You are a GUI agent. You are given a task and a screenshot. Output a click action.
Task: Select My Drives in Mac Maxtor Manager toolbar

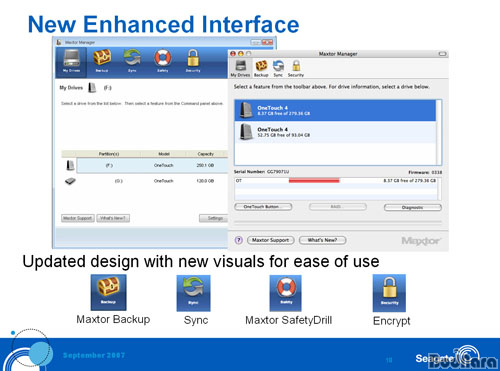(x=240, y=68)
